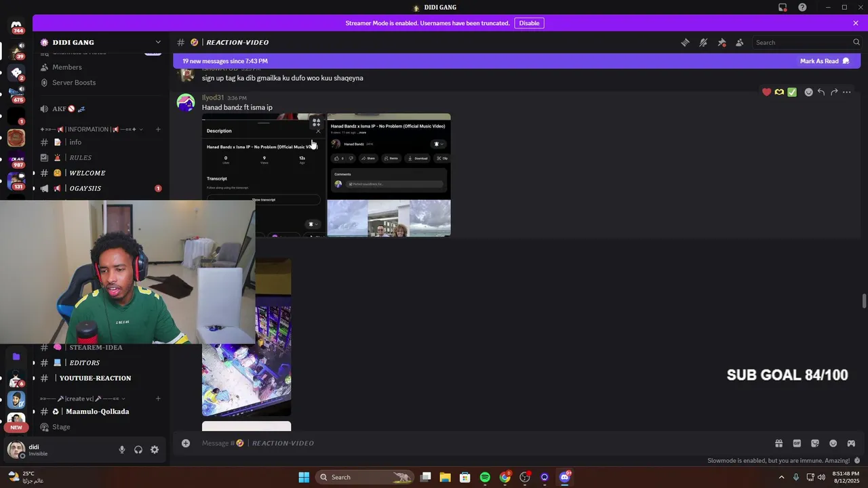Reply to the message via arrow
868x488 pixels.
pyautogui.click(x=821, y=92)
